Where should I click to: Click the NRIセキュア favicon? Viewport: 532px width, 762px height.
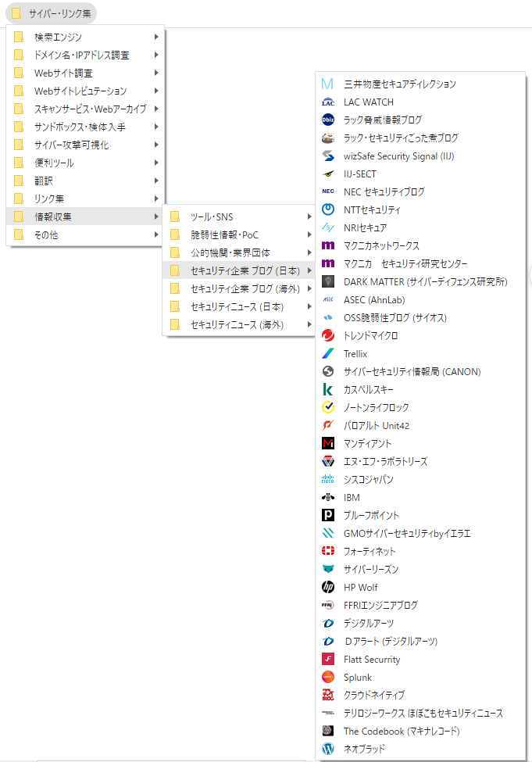tap(328, 228)
